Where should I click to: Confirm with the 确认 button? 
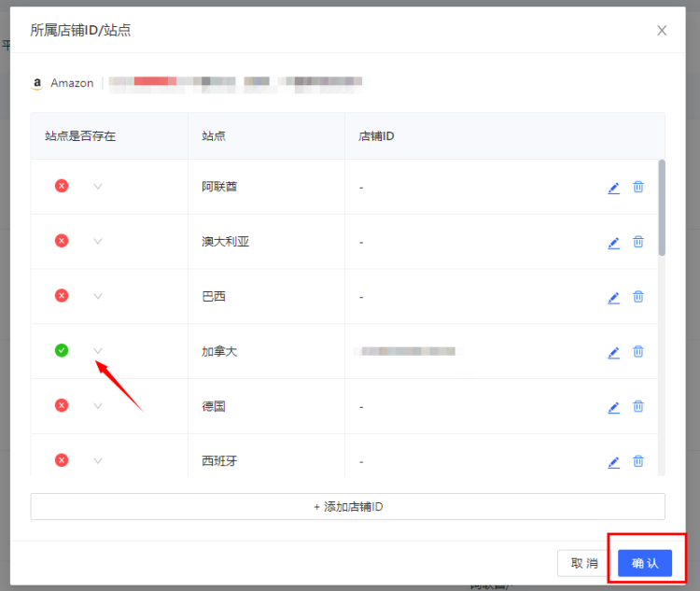click(645, 563)
